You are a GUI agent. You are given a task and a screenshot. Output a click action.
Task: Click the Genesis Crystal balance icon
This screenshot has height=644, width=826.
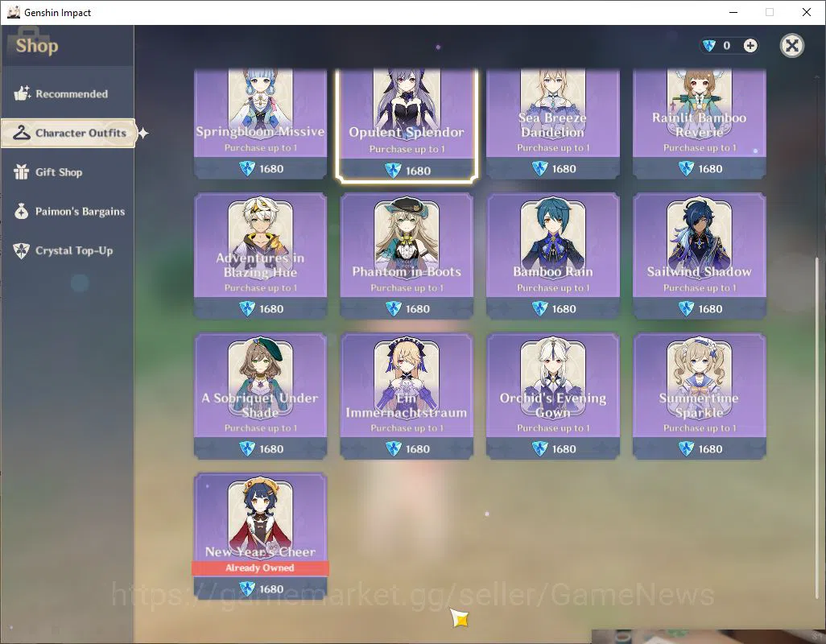(709, 46)
